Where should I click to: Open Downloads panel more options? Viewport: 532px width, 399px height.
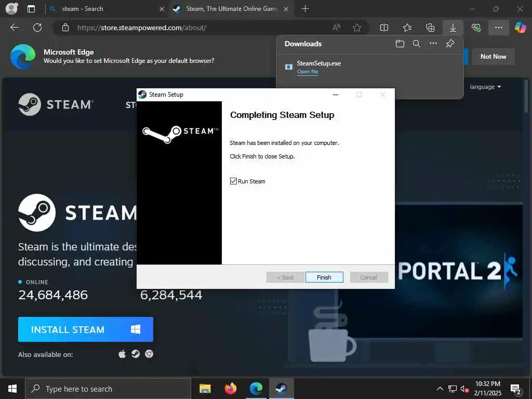click(x=433, y=44)
